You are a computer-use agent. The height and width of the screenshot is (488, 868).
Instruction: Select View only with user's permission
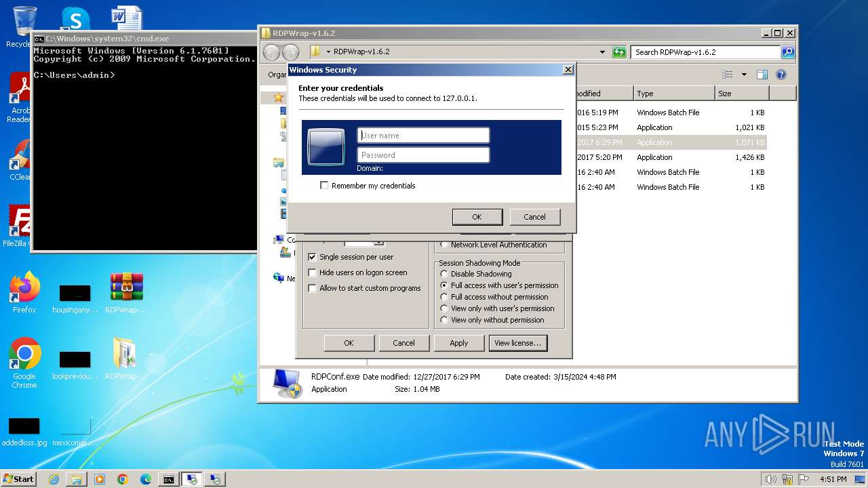click(x=444, y=308)
